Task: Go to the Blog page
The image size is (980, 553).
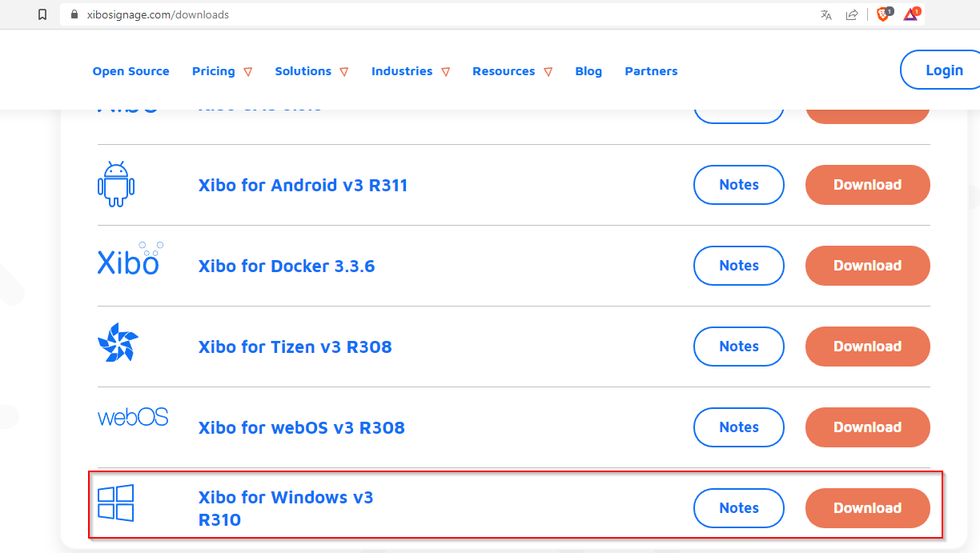Action: pos(588,71)
